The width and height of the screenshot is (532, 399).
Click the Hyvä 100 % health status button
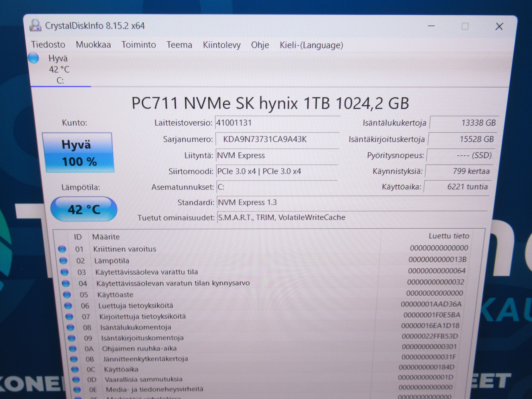[x=78, y=153]
